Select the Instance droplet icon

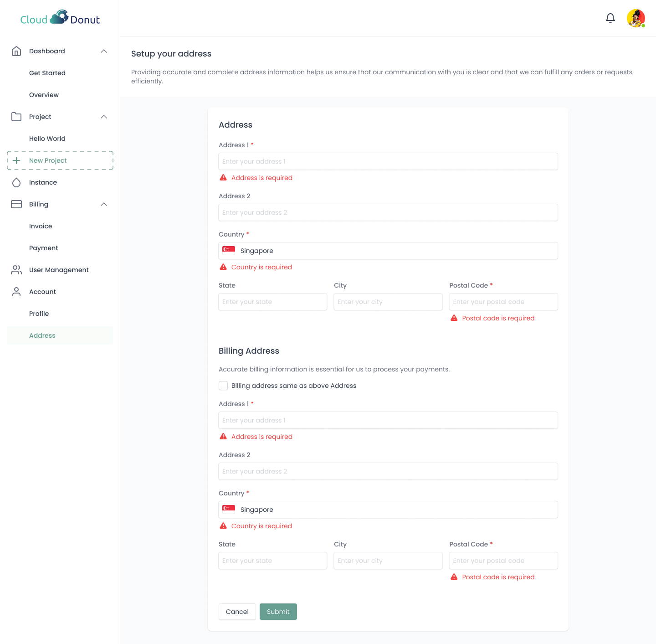pyautogui.click(x=16, y=182)
